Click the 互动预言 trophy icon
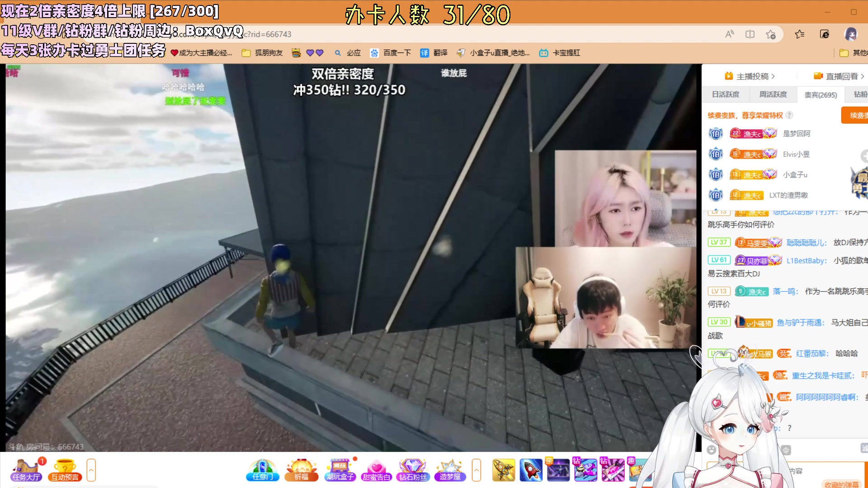The height and width of the screenshot is (488, 868). click(x=65, y=470)
